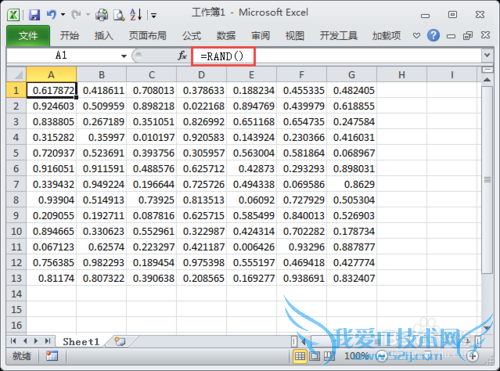Select column H header

click(x=402, y=74)
